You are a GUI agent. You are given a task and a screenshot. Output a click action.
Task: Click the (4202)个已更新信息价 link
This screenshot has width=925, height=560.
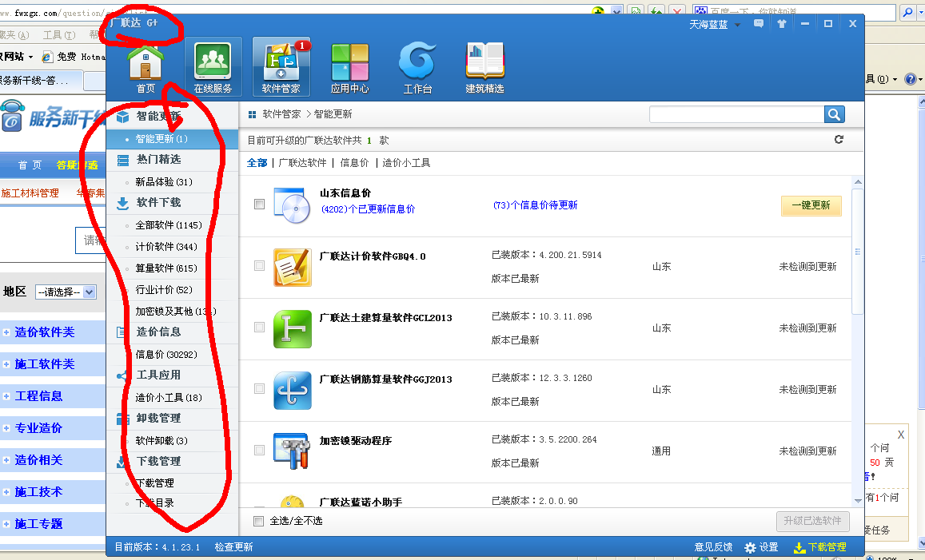pos(368,209)
